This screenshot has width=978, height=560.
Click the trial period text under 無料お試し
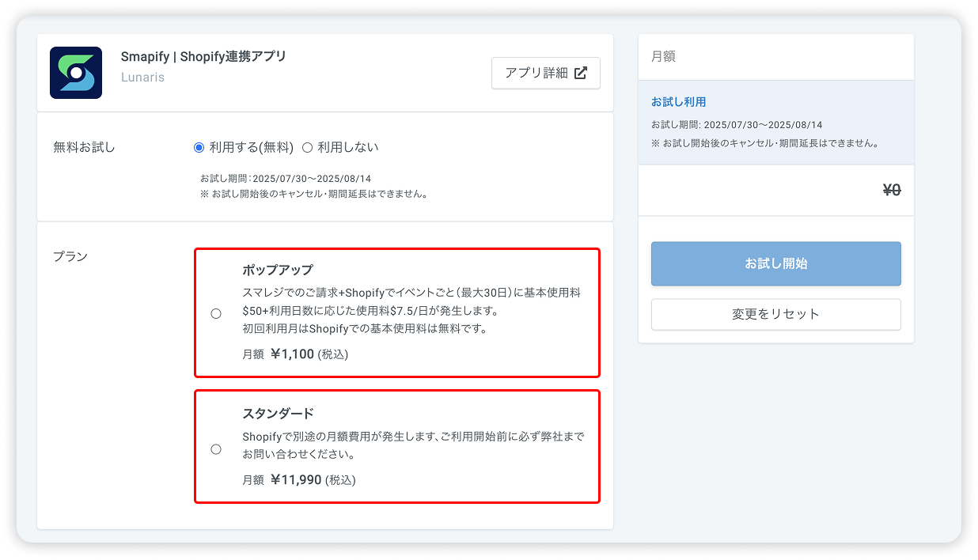tap(286, 179)
